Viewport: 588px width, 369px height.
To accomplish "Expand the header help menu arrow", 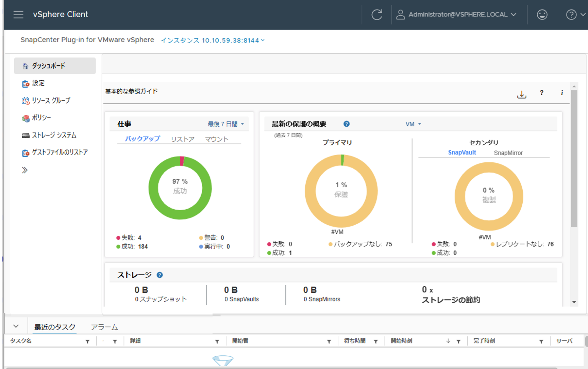I will pos(583,15).
